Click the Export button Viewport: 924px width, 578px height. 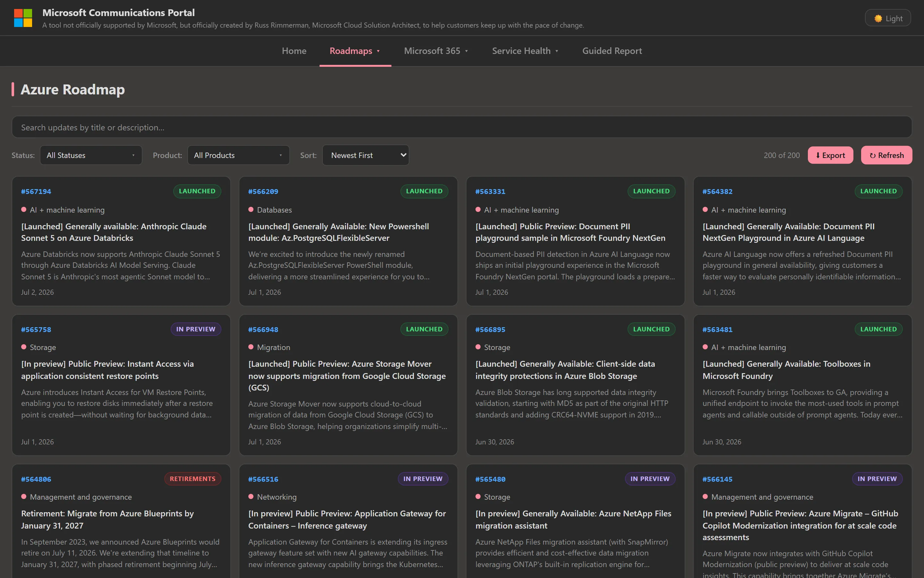[830, 155]
